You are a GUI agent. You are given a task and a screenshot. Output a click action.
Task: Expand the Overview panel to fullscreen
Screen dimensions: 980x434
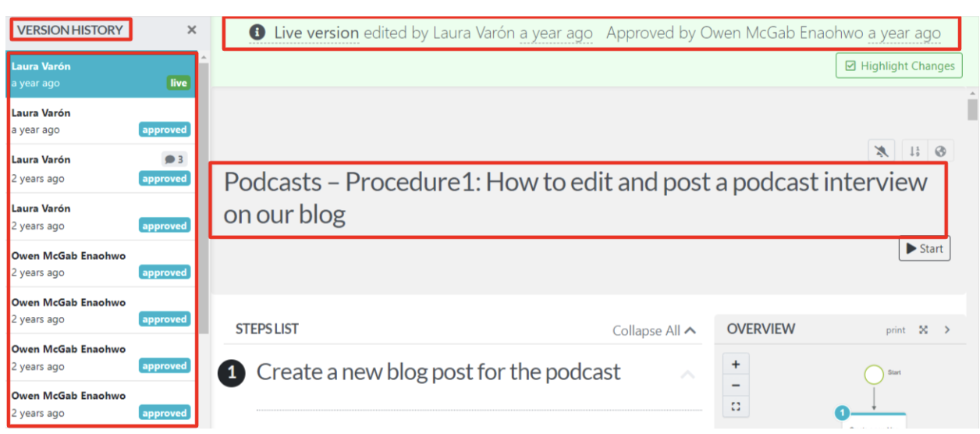point(923,330)
